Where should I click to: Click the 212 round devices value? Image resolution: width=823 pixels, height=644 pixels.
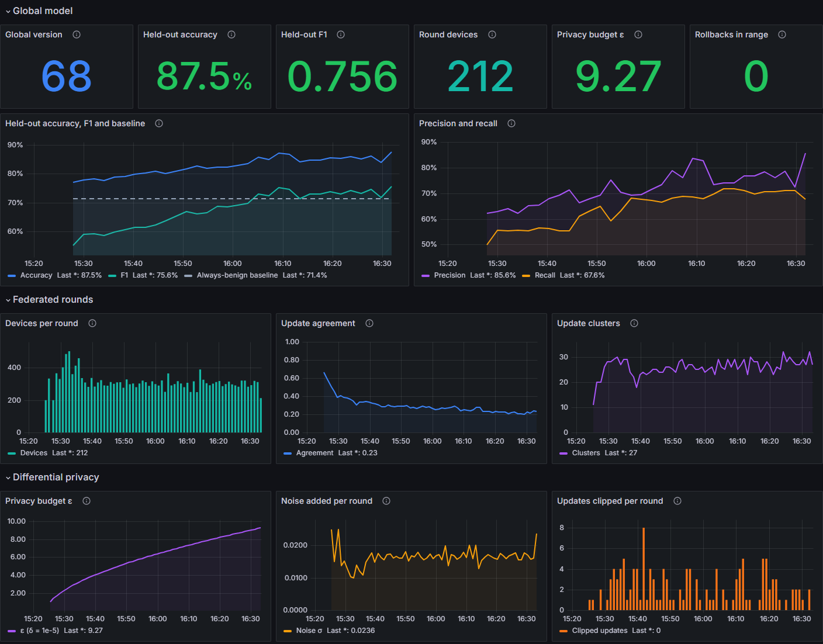click(480, 77)
